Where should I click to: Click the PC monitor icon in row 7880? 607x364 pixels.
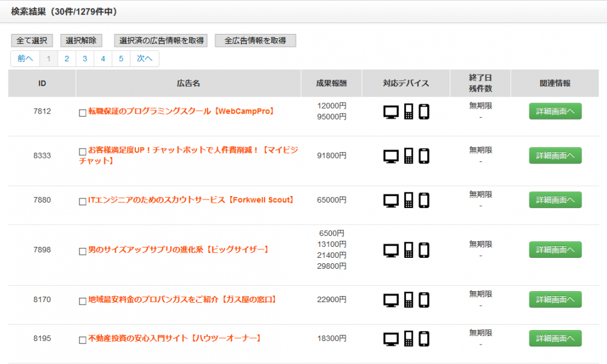coord(391,201)
